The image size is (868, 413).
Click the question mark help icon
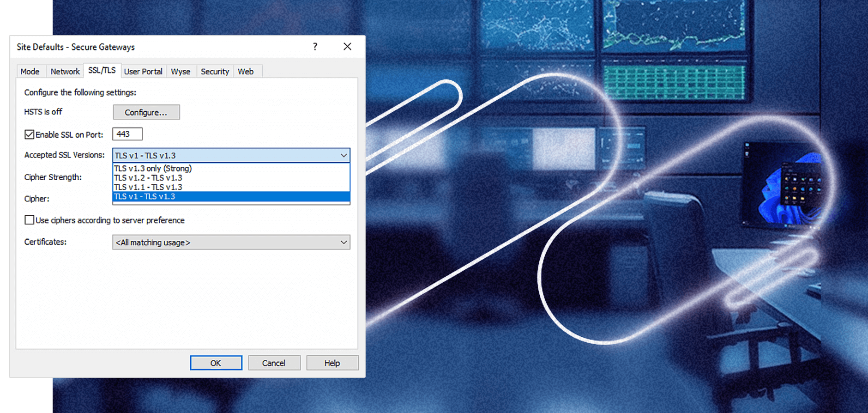click(315, 47)
